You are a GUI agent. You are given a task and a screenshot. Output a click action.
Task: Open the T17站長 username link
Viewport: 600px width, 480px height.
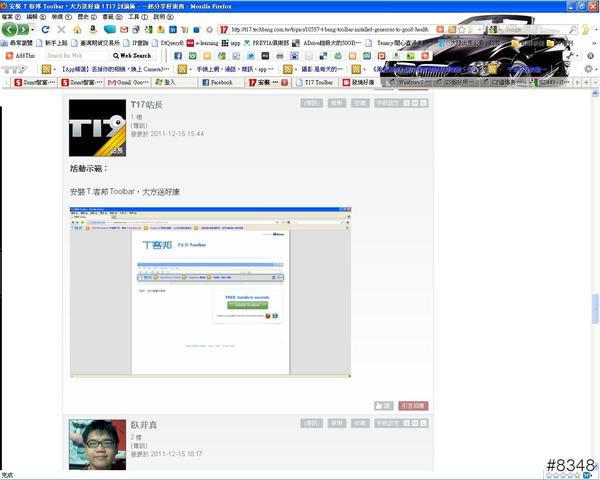coord(146,104)
